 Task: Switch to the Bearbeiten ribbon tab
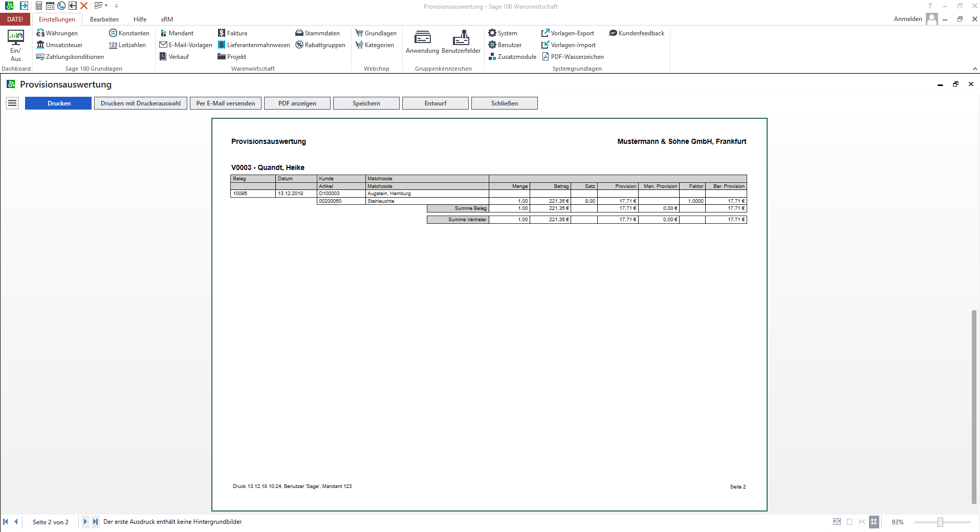[x=104, y=19]
